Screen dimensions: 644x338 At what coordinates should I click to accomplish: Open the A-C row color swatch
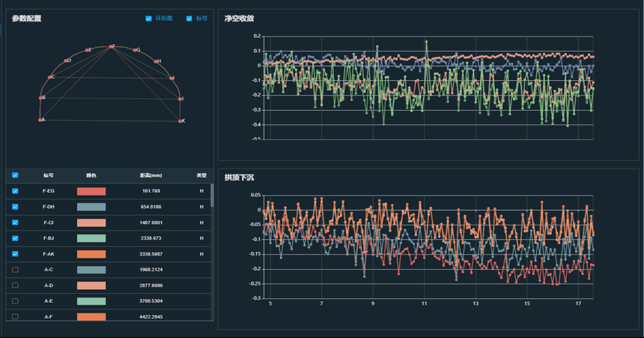tap(91, 270)
